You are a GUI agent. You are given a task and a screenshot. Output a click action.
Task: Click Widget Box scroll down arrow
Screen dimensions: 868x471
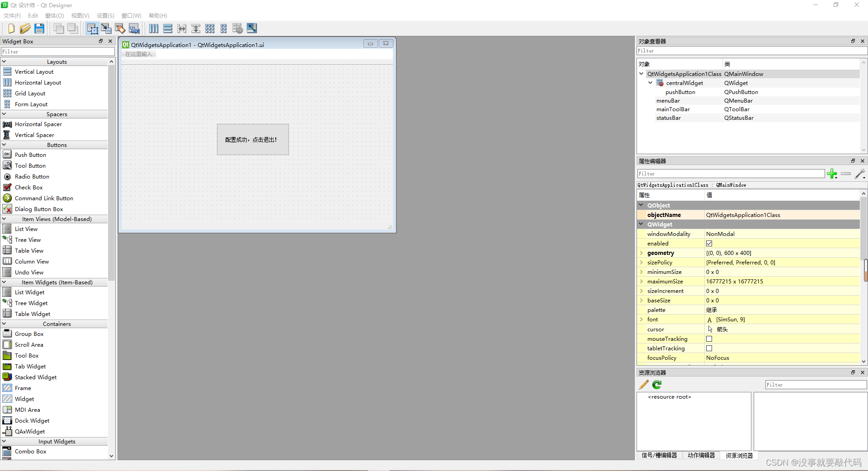coord(112,456)
